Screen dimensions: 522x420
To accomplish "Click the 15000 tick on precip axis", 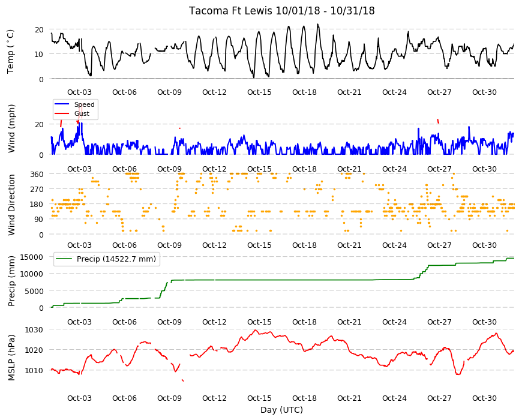I will [x=32, y=257].
